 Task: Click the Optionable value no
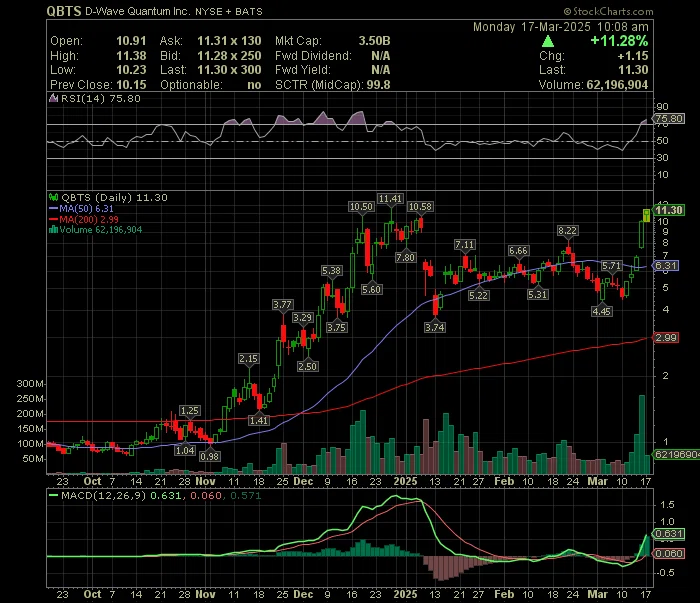coord(254,85)
